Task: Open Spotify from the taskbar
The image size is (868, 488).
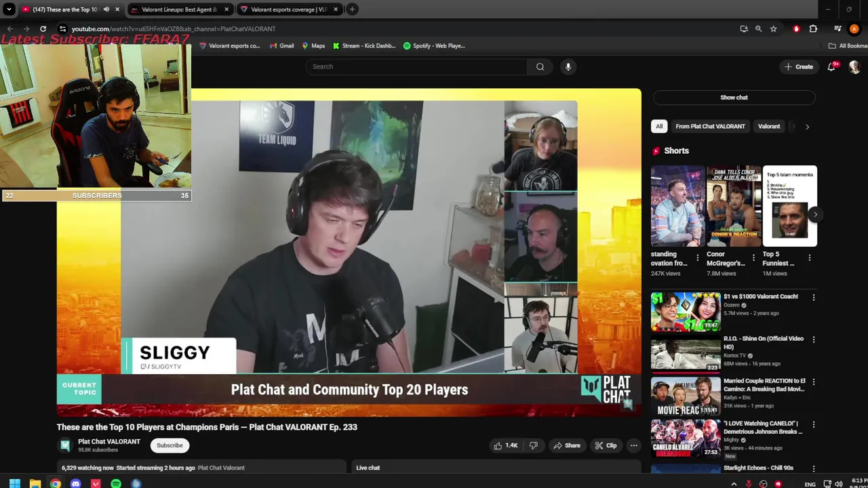Action: pos(116,484)
